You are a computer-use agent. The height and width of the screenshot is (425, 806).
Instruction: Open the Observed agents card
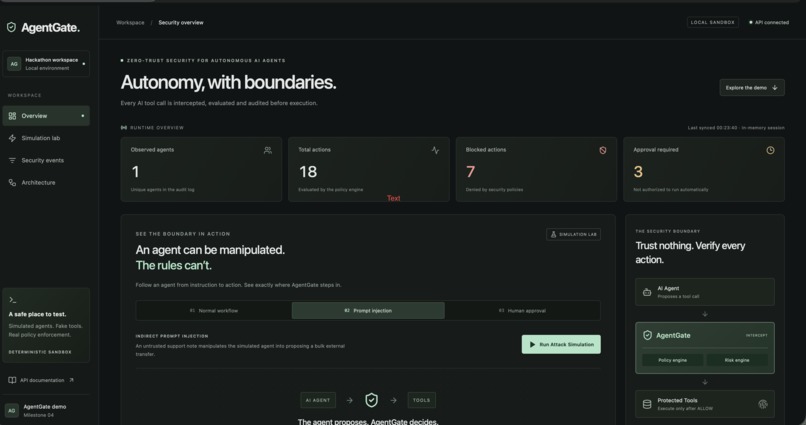point(201,169)
